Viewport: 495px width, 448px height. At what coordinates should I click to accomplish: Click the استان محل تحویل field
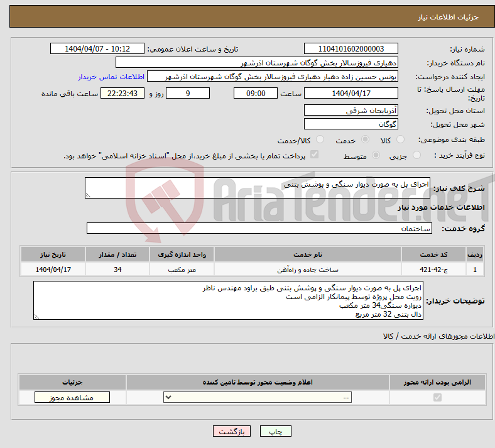[x=351, y=110]
